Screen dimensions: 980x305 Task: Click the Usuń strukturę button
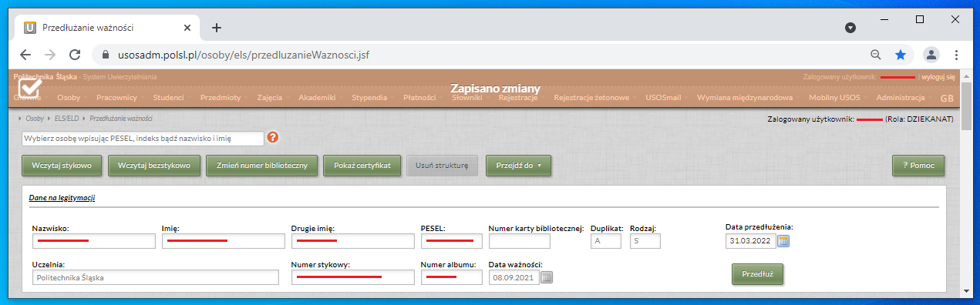(x=443, y=166)
